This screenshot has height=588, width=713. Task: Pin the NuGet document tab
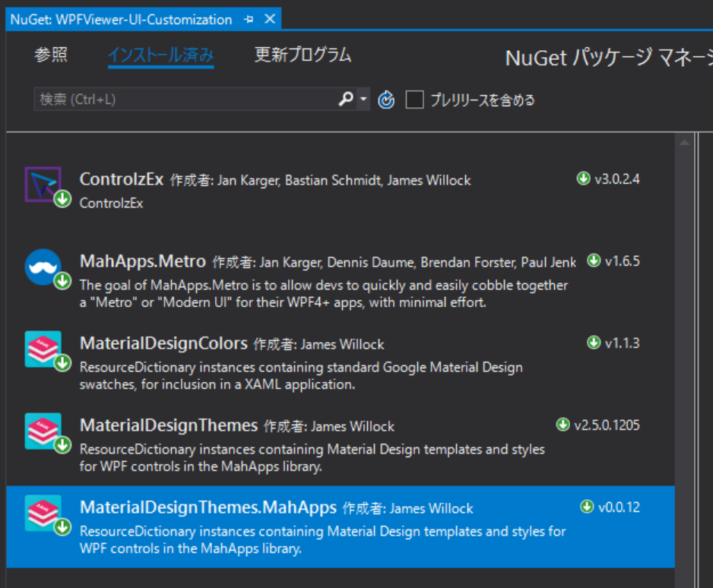(x=249, y=19)
